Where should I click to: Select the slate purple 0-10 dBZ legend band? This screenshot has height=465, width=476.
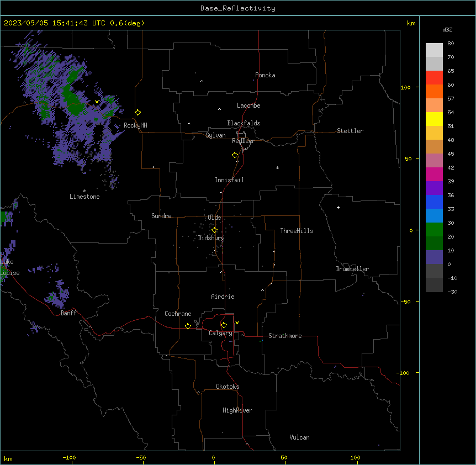click(x=434, y=257)
